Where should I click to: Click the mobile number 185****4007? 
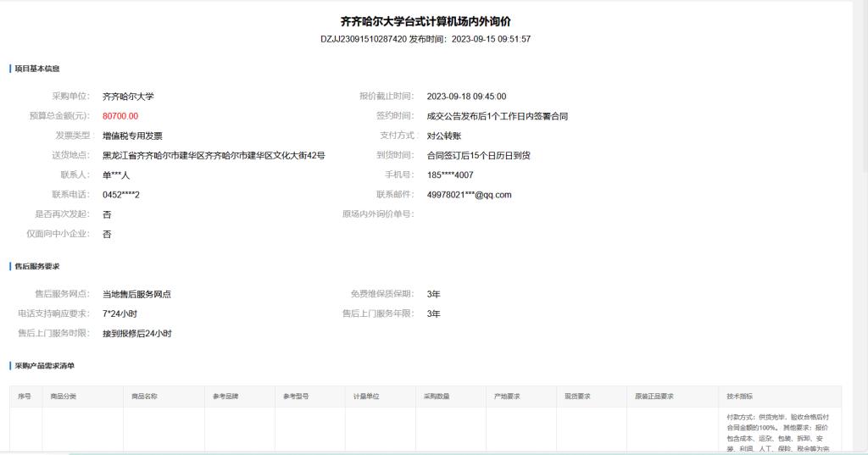click(450, 175)
